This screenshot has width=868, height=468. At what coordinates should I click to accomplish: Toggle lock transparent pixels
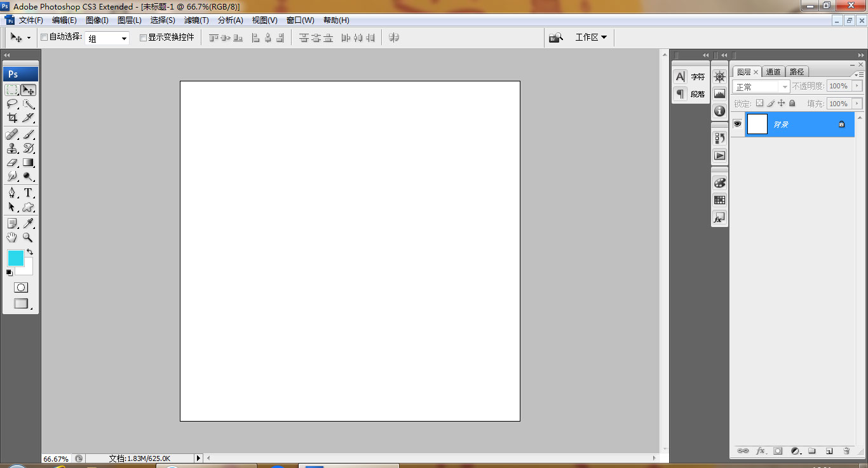(x=759, y=103)
